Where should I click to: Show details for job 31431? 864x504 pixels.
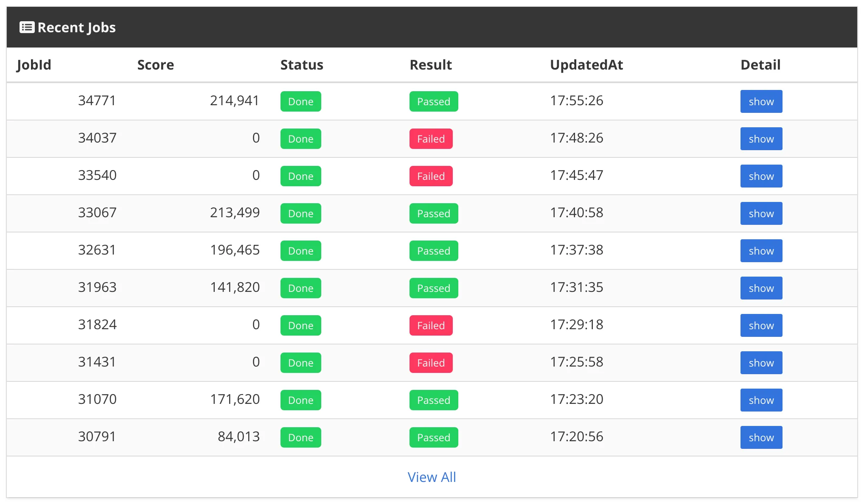(761, 363)
